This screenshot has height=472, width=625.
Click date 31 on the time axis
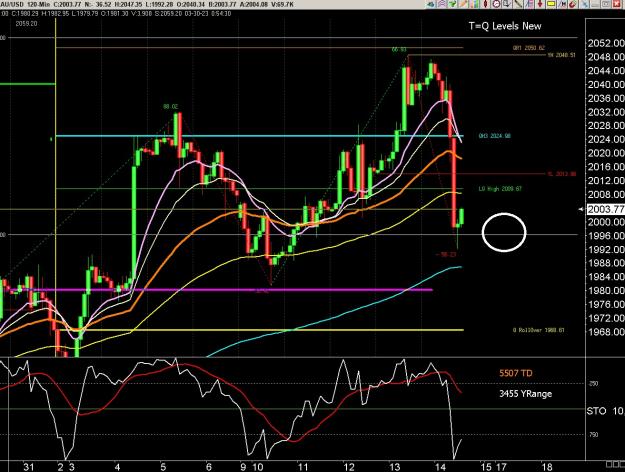pyautogui.click(x=28, y=467)
